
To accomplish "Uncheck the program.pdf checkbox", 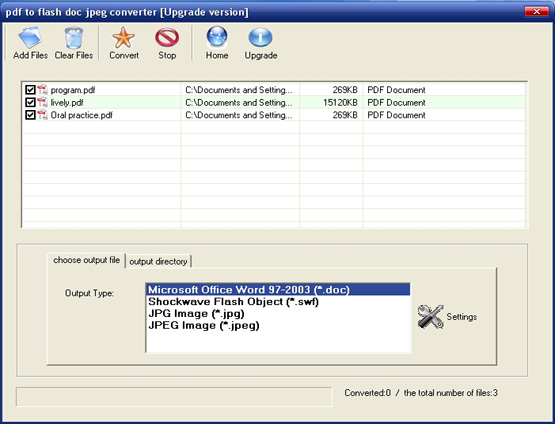I will tap(30, 90).
